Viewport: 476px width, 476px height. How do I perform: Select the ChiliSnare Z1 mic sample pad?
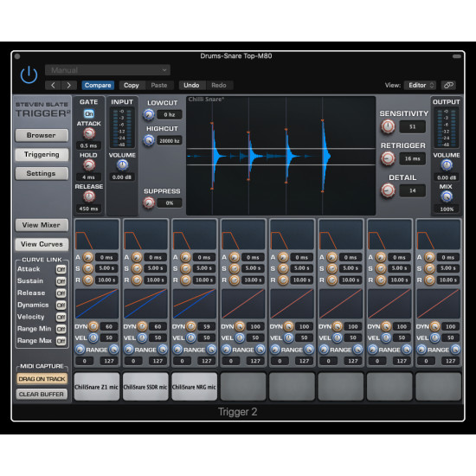tap(97, 387)
